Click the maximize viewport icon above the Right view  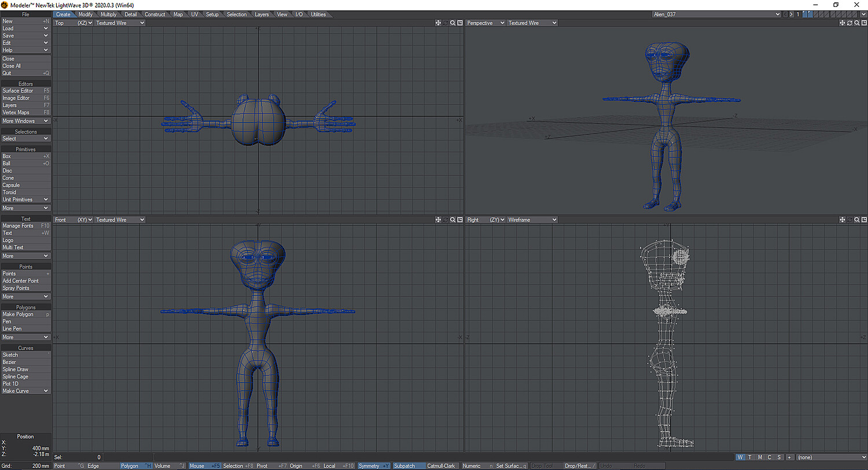pyautogui.click(x=864, y=220)
